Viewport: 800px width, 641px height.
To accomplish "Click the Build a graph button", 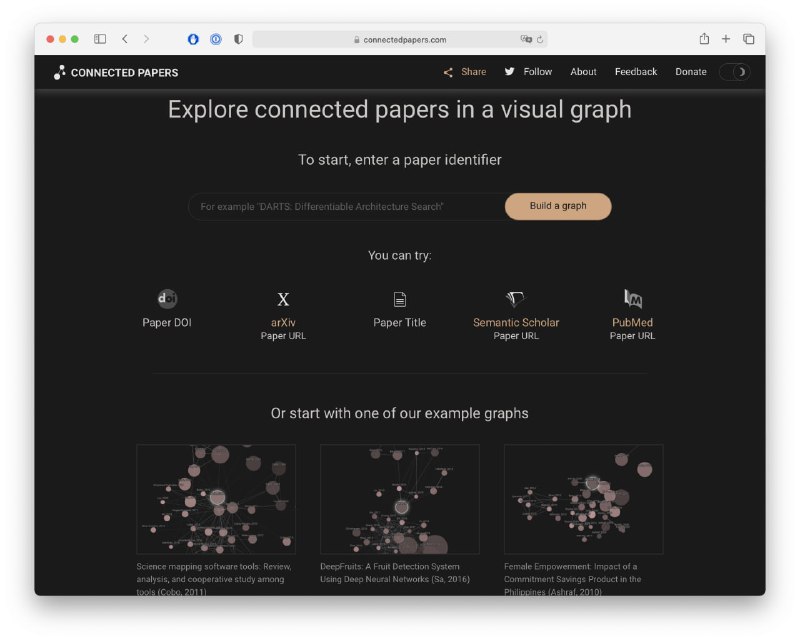I will tap(558, 206).
